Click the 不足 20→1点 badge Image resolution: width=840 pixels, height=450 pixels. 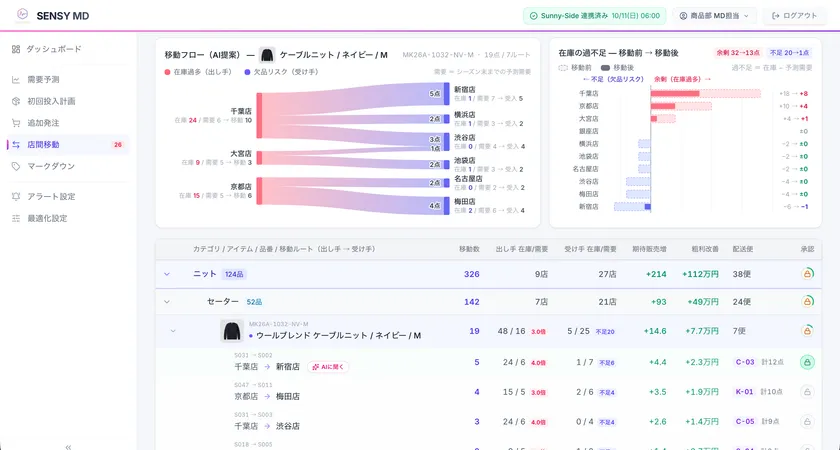789,53
